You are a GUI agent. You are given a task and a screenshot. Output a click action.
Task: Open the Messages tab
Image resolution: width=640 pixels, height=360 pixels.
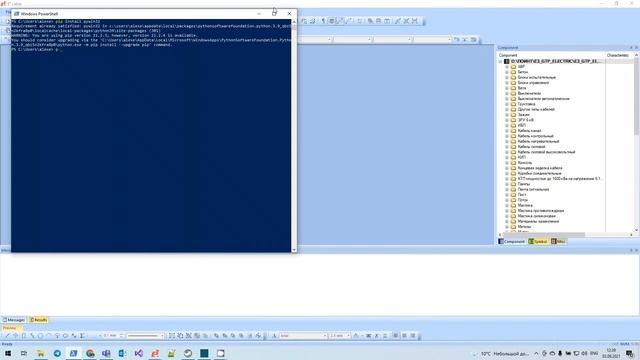(x=13, y=320)
